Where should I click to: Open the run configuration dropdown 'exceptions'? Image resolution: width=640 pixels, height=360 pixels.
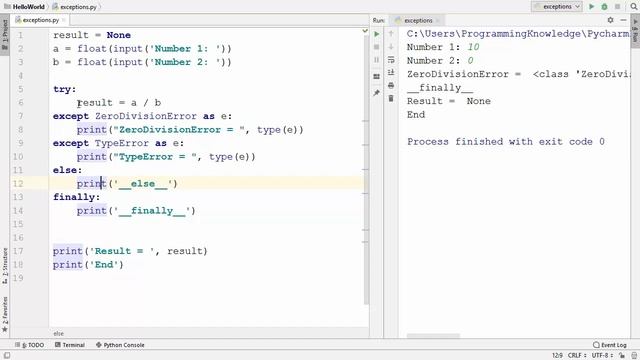(557, 7)
